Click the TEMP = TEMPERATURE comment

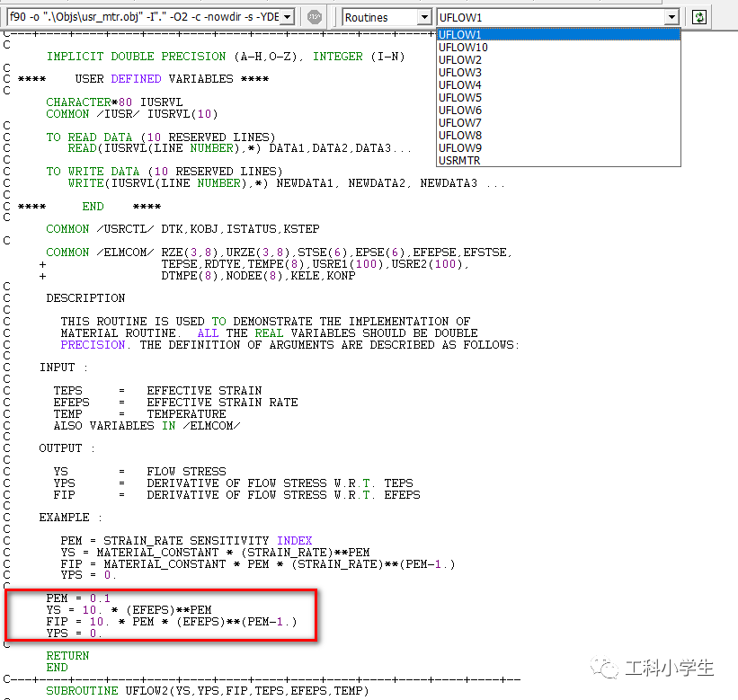point(140,414)
